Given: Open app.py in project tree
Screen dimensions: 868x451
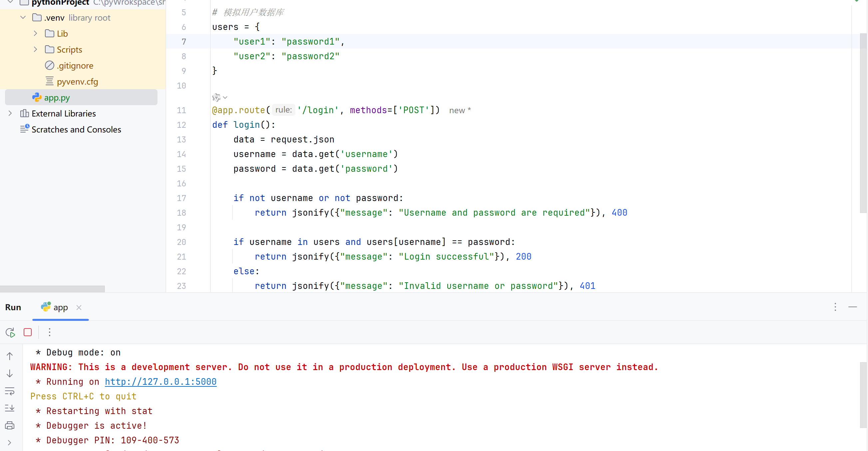Looking at the screenshot, I should [x=57, y=98].
